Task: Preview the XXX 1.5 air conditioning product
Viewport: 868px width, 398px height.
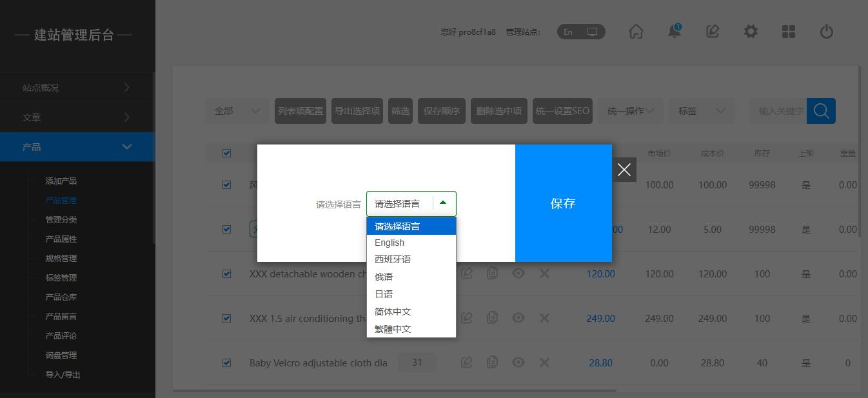Action: [518, 318]
